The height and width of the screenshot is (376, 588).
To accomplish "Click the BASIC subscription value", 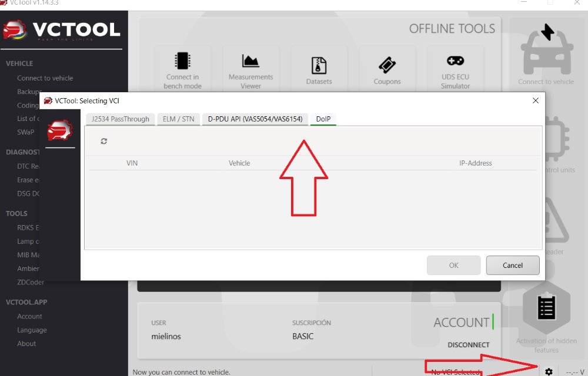I will (x=303, y=336).
